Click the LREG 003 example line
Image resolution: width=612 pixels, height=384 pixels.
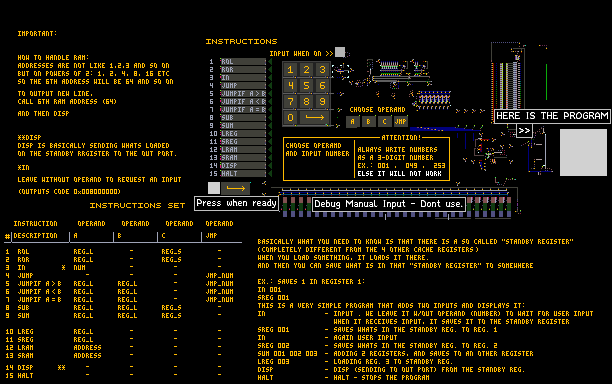tap(274, 362)
